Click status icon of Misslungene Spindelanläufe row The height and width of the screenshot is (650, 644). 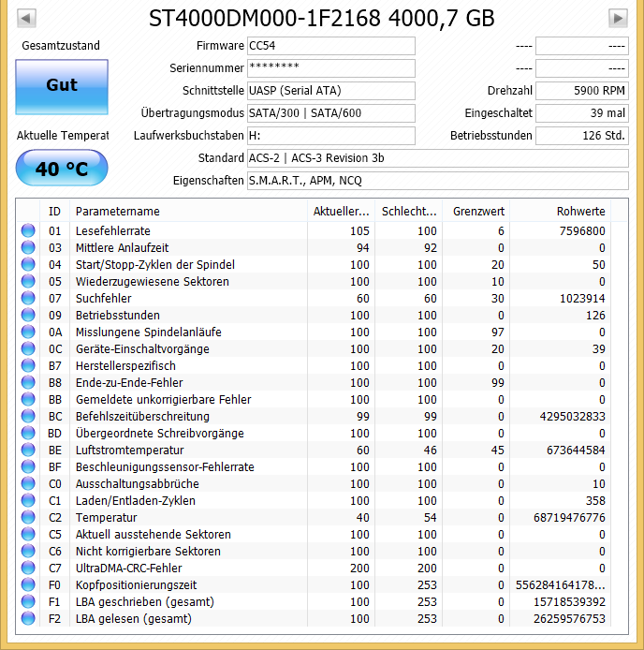point(28,332)
